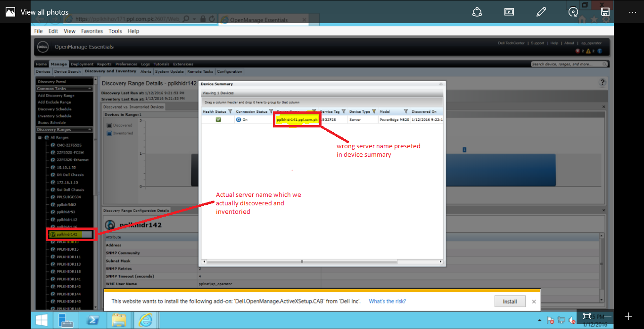Open the Dell TechCenter link
Viewport: 644px width, 329px height.
[511, 43]
